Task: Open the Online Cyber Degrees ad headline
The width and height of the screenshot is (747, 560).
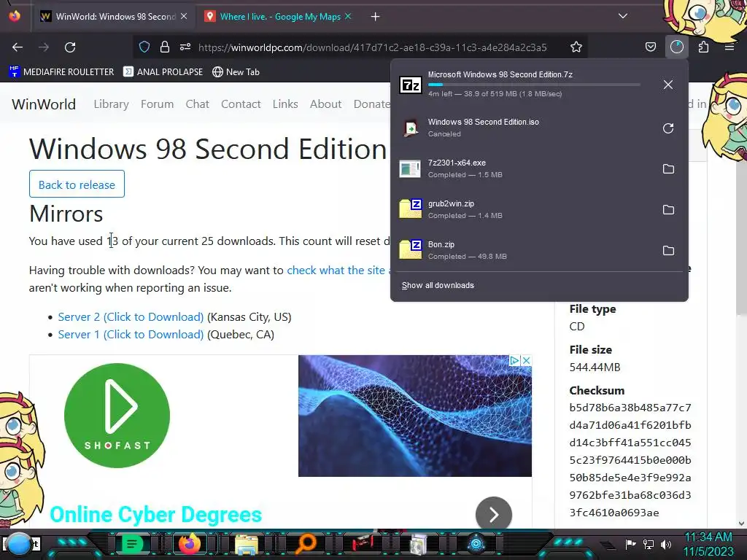Action: tap(156, 515)
